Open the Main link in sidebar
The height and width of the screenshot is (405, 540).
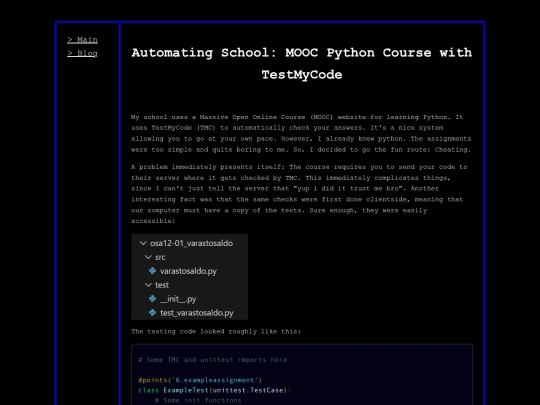pos(82,40)
